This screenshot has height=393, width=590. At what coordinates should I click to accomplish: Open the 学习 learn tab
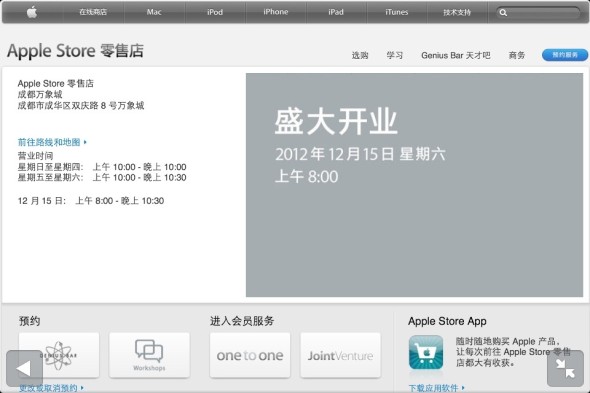(395, 55)
